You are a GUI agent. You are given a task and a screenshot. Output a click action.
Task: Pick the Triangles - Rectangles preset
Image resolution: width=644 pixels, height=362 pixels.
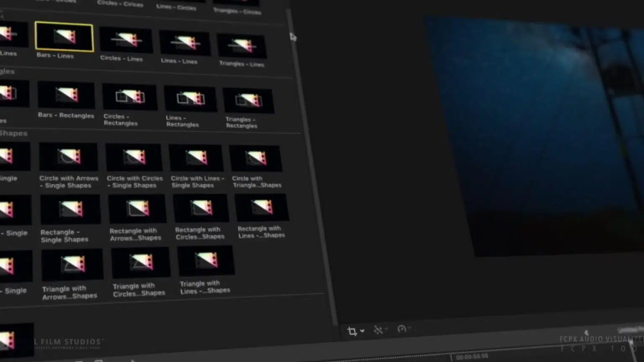click(249, 101)
